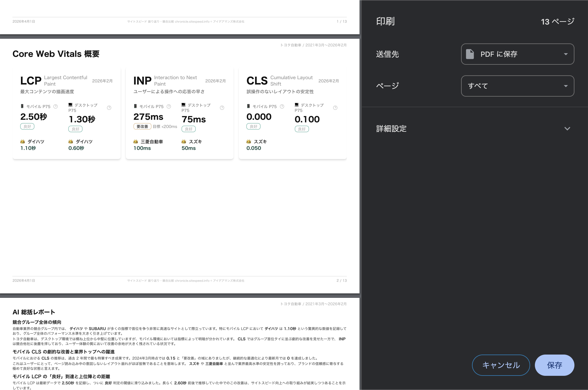Click help icon beside CLS モバイル P75
This screenshot has width=588, height=390.
point(282,106)
